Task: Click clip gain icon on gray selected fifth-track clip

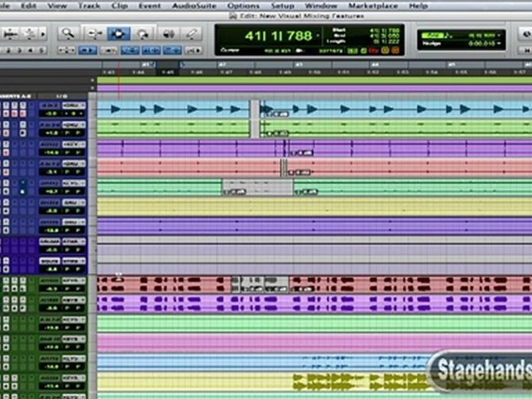Action: (234, 192)
